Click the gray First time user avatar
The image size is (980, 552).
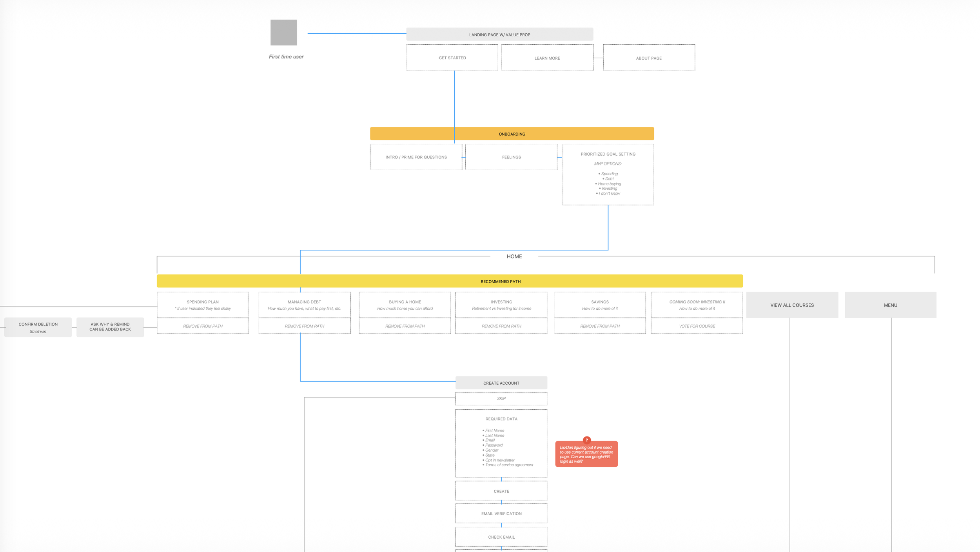(x=283, y=33)
